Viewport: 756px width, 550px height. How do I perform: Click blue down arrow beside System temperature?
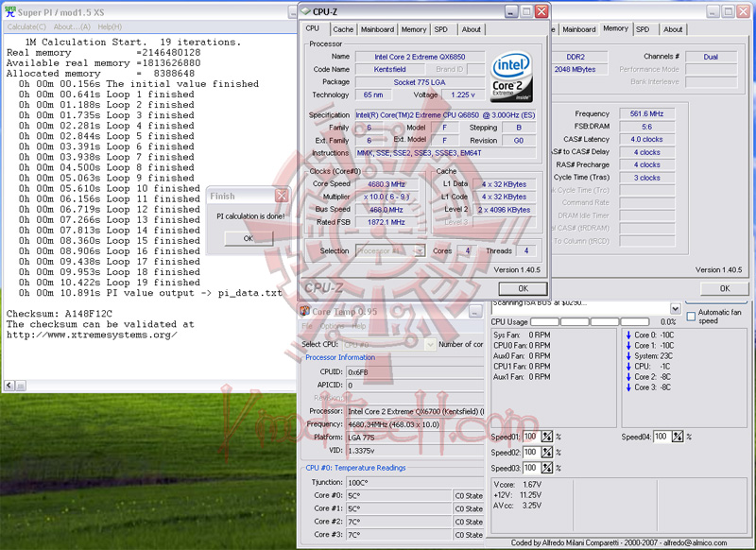(628, 356)
